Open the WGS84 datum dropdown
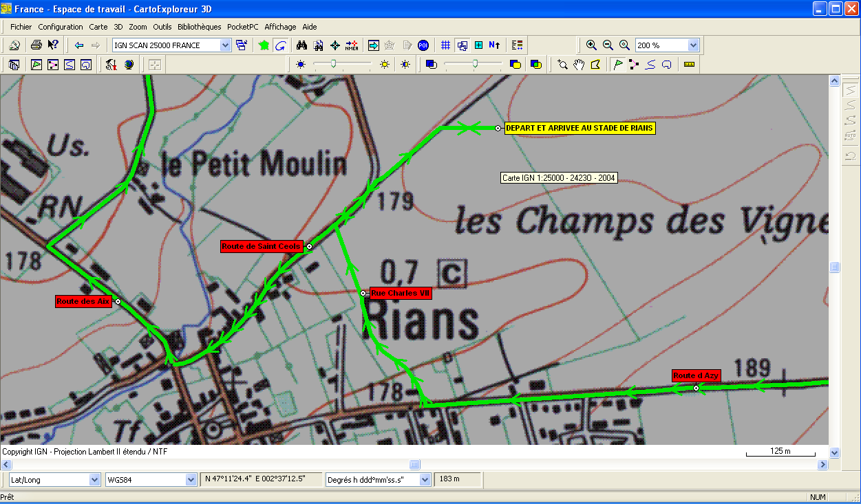Screen dimensions: 861x504 click(191, 479)
